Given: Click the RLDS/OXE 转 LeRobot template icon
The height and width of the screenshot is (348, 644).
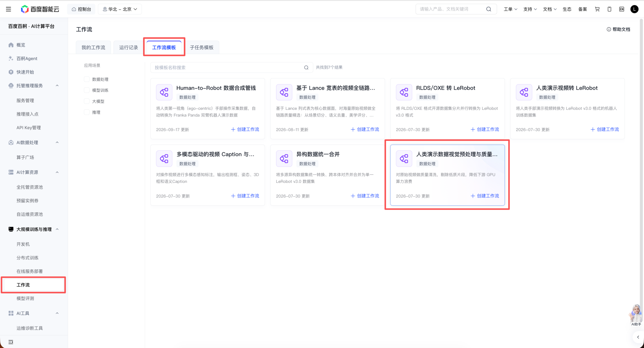Looking at the screenshot, I should click(x=404, y=92).
